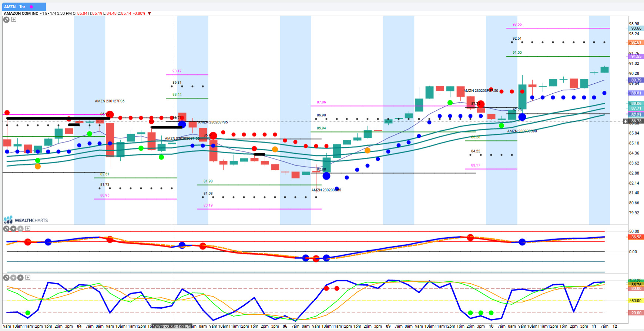Image resolution: width=644 pixels, height=331 pixels.
Task: Click the 80.19 magenta level label
Action: pos(208,205)
